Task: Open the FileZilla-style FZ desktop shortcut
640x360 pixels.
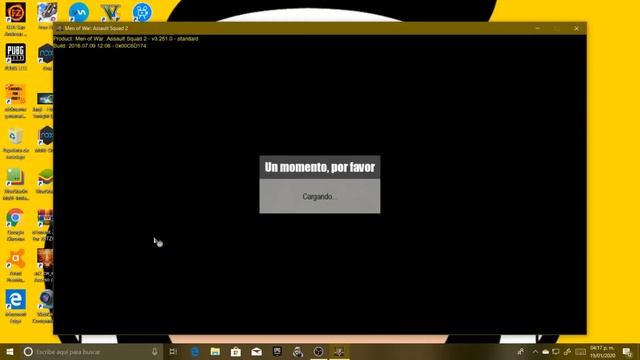Action: 16,13
